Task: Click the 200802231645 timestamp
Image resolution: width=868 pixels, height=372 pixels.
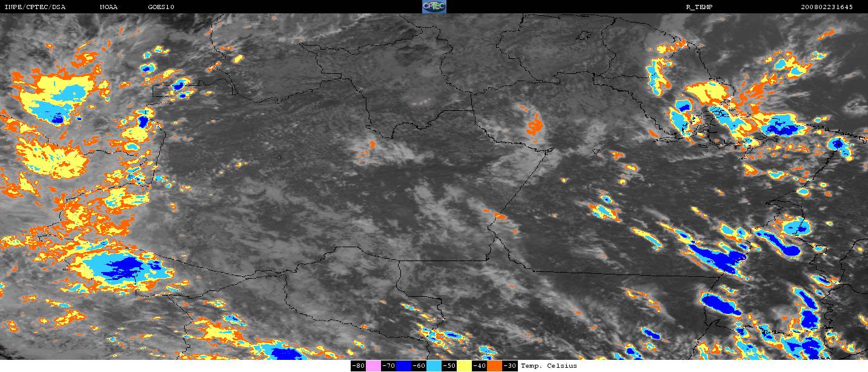Action: pos(827,7)
